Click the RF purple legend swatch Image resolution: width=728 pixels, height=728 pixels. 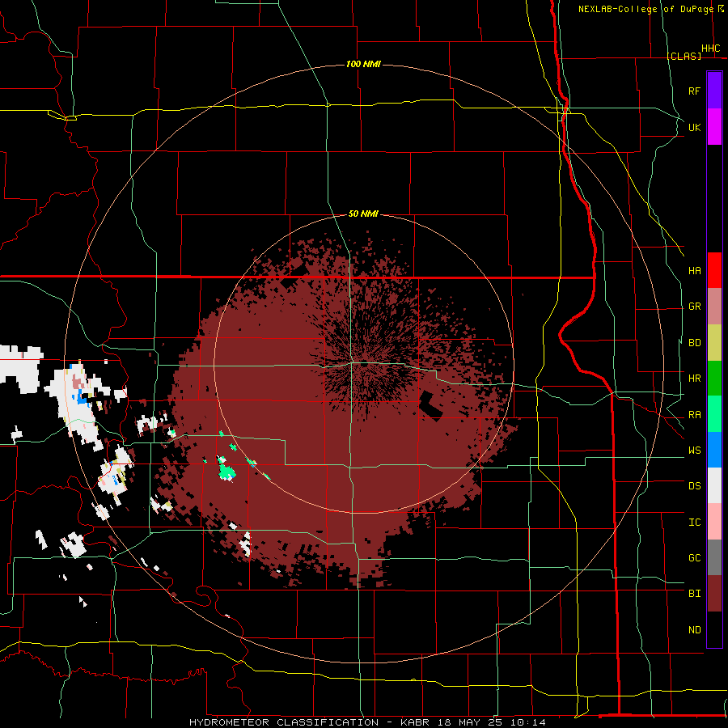click(714, 91)
